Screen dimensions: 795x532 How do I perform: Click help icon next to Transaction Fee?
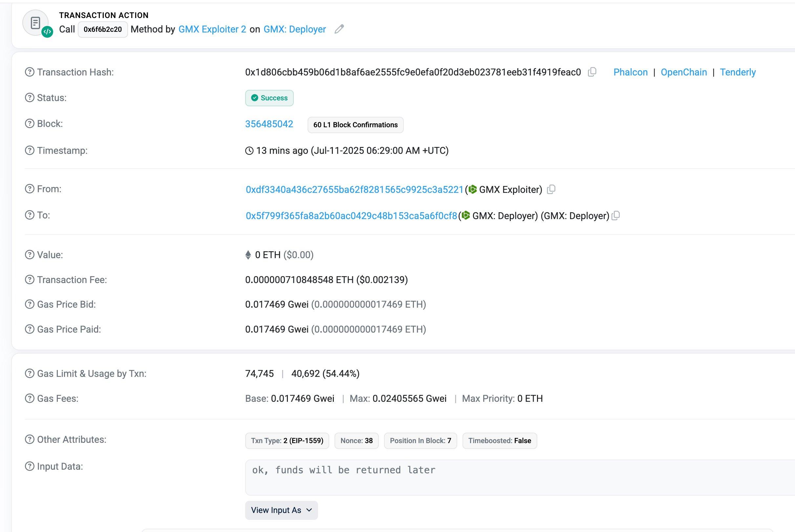pos(30,279)
